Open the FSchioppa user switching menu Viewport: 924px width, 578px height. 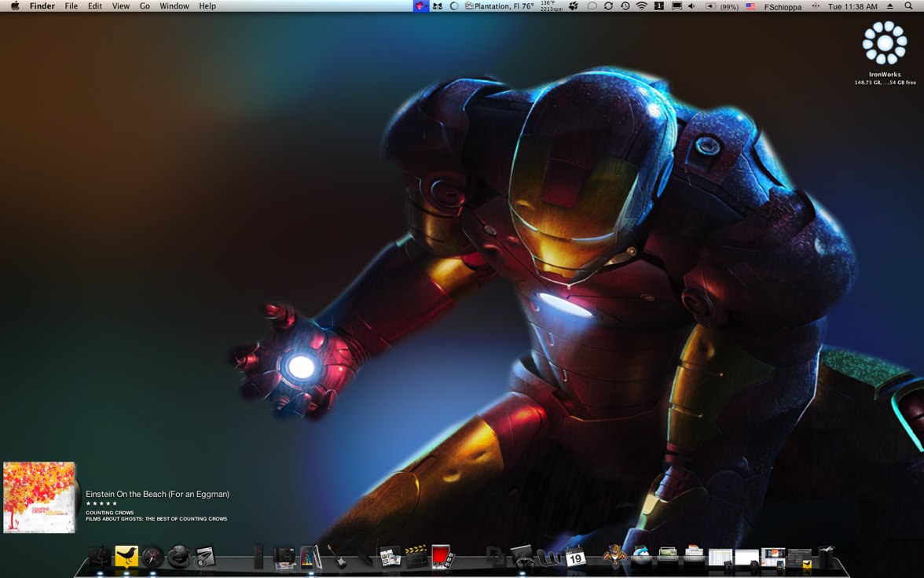[x=783, y=7]
